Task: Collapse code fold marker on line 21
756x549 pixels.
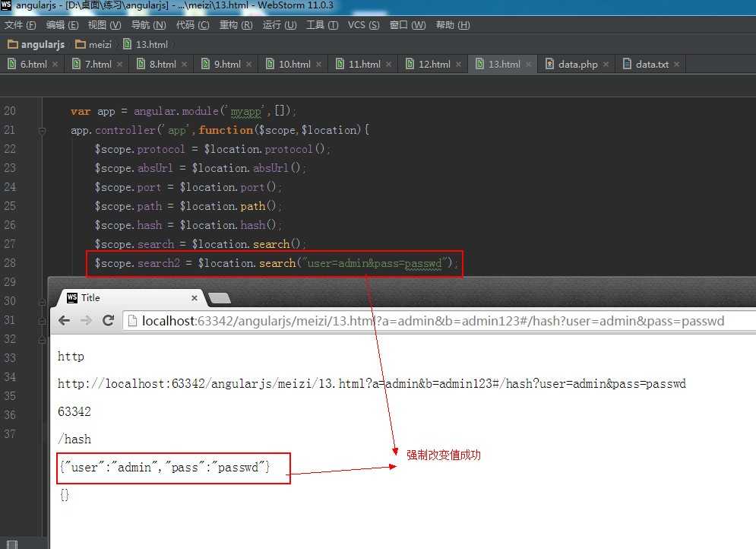Action: 42,131
